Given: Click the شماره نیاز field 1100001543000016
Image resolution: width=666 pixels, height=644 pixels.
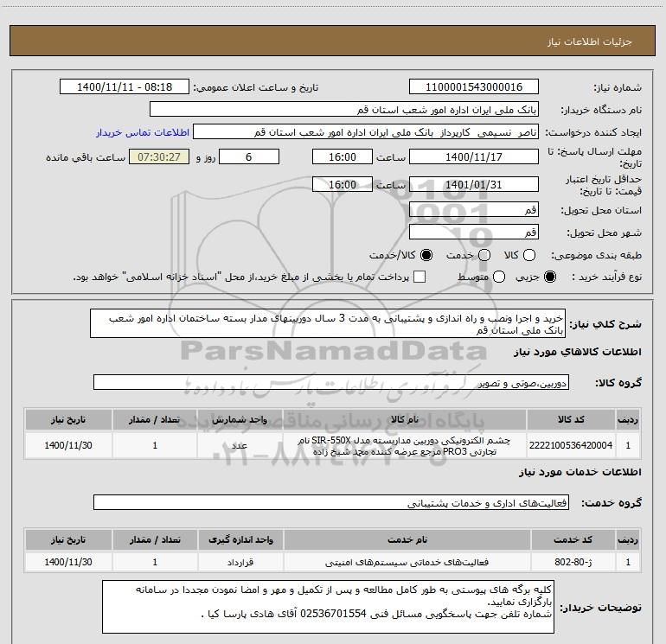Looking at the screenshot, I should point(474,87).
